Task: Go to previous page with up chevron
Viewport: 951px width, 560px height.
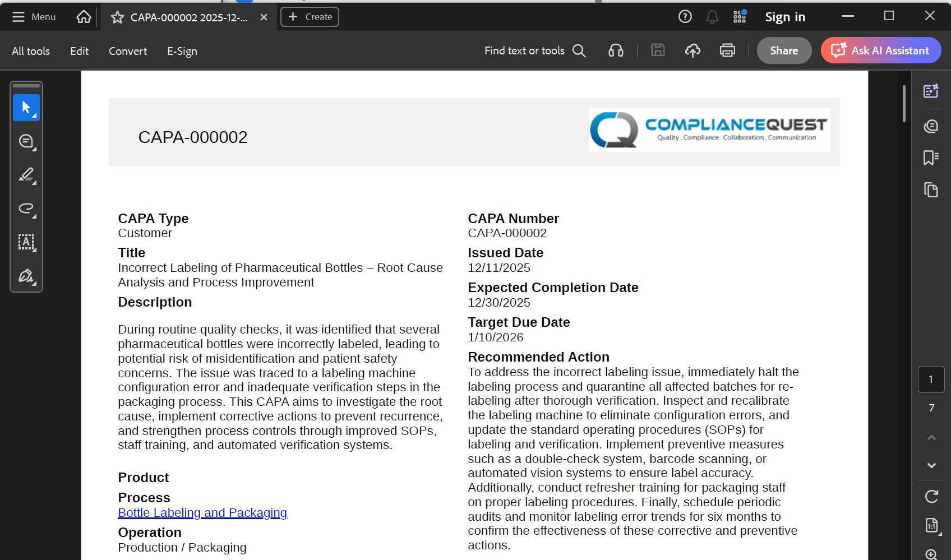Action: (x=931, y=437)
